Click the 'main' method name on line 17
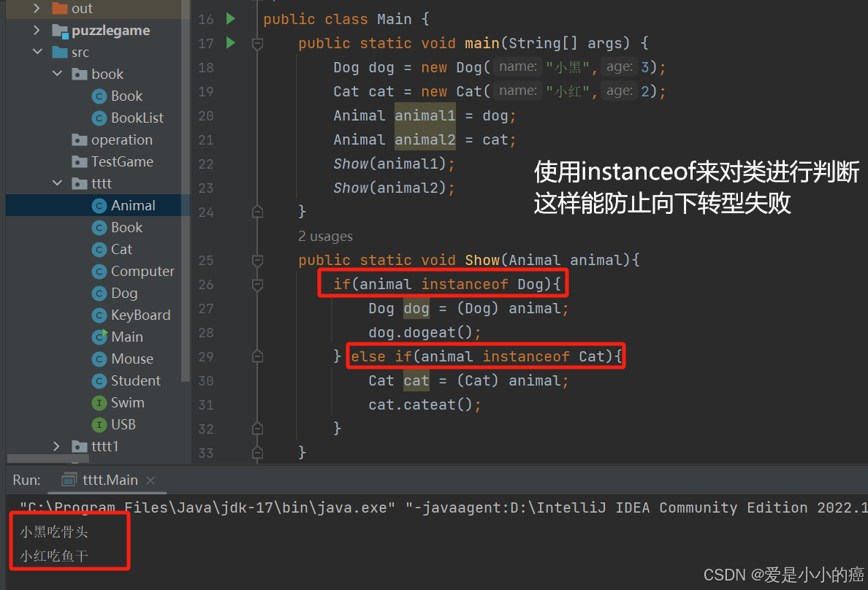The image size is (868, 590). pos(482,43)
